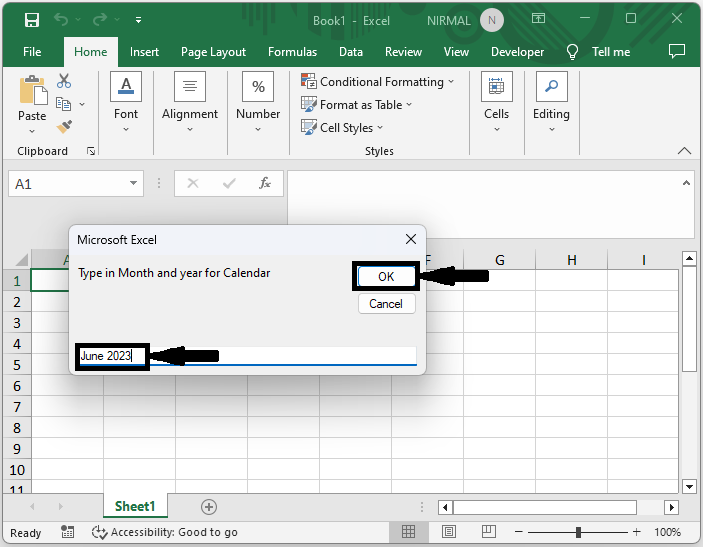Expand the Paste options arrow
Screen dimensions: 703x547
[32, 131]
